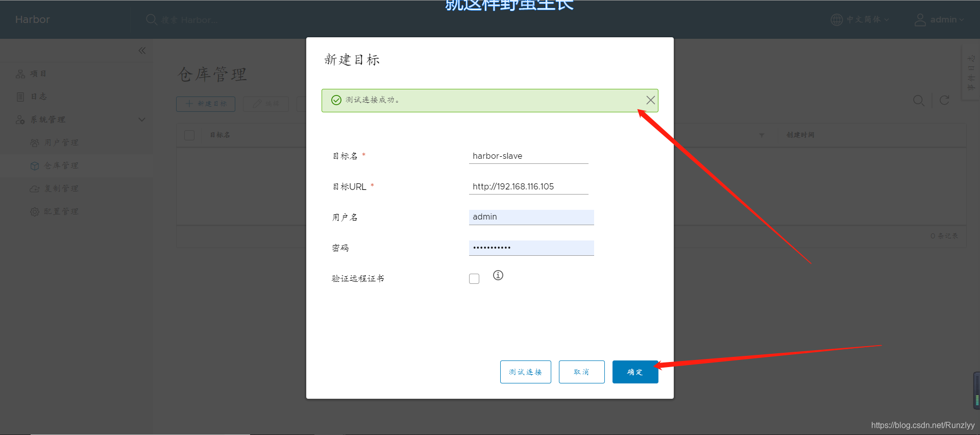Sort the table by the 目标名 column header
The height and width of the screenshot is (435, 980).
coord(220,135)
